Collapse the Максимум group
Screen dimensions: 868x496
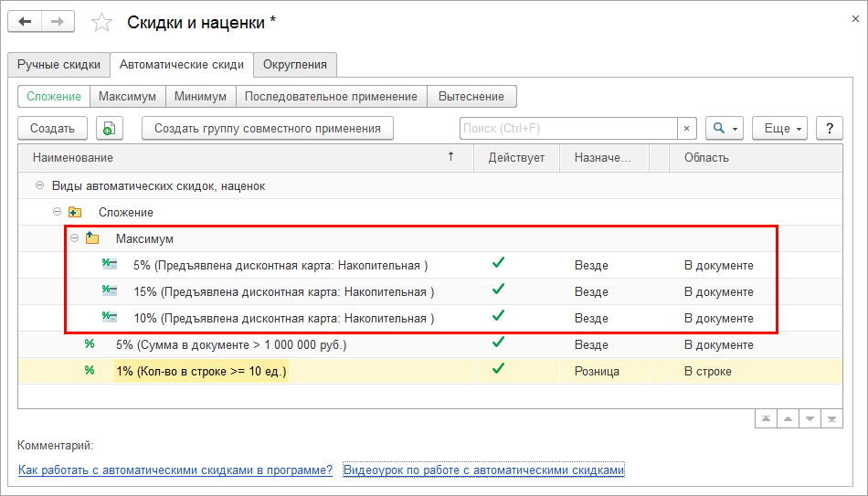point(74,238)
